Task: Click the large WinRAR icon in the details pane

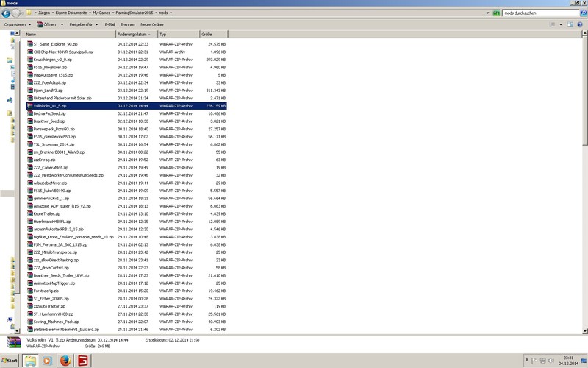Action: (14, 342)
